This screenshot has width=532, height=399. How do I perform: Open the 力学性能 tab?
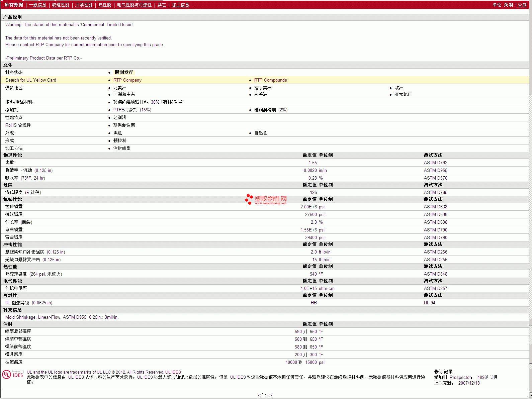84,5
